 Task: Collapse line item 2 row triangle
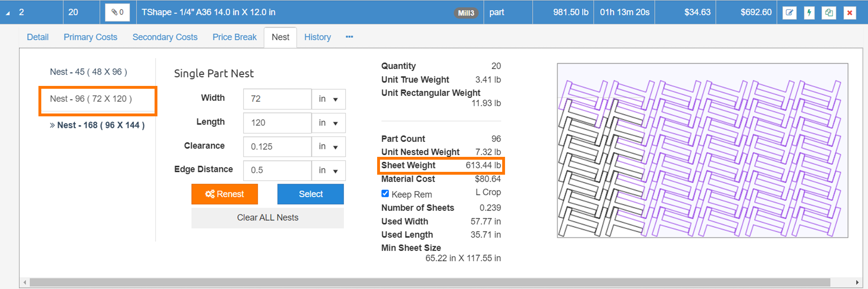pyautogui.click(x=8, y=13)
